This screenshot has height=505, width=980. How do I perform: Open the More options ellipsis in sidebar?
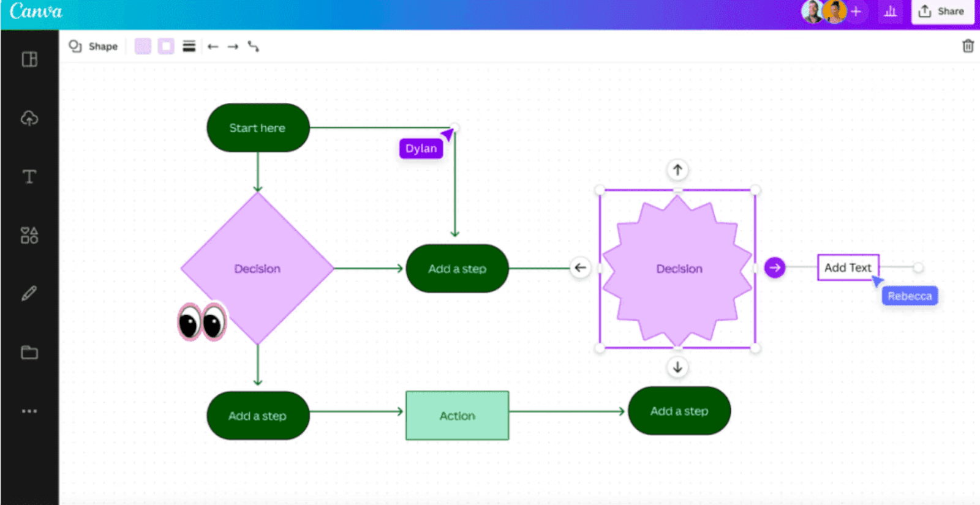pyautogui.click(x=29, y=411)
